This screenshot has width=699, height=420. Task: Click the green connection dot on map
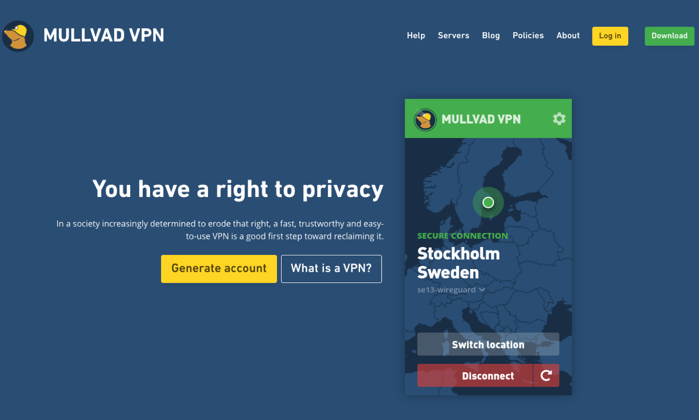pyautogui.click(x=488, y=202)
